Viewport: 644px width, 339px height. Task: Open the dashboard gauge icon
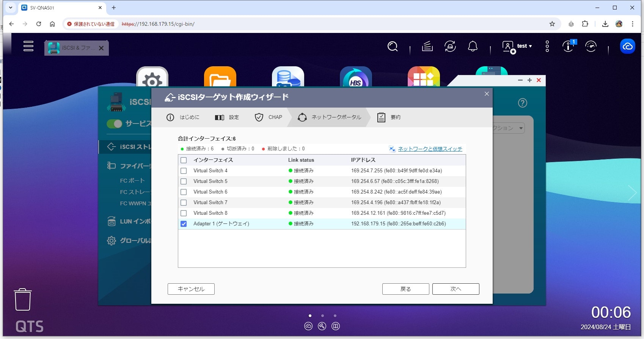[x=591, y=47]
